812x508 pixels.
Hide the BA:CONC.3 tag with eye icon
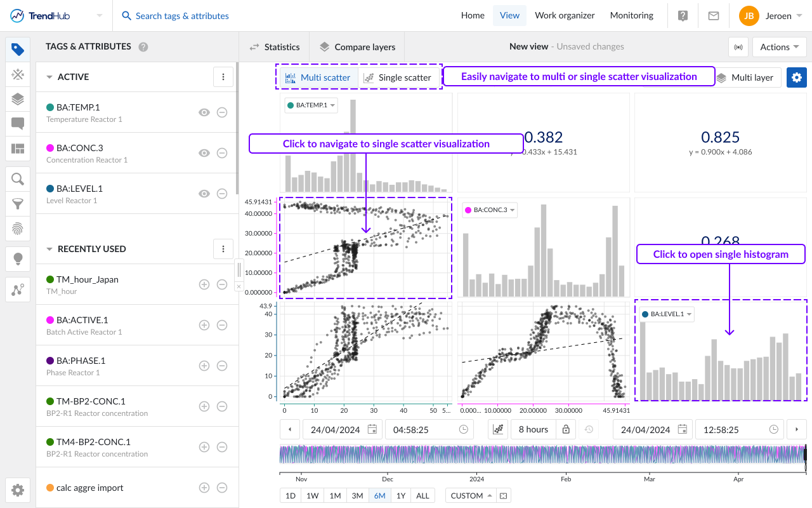point(204,153)
